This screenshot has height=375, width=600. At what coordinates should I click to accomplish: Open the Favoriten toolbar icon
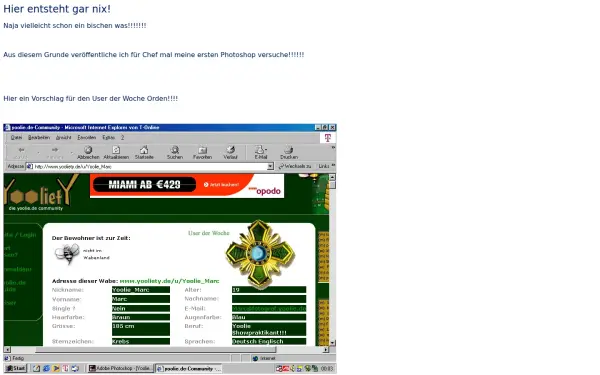click(x=202, y=150)
